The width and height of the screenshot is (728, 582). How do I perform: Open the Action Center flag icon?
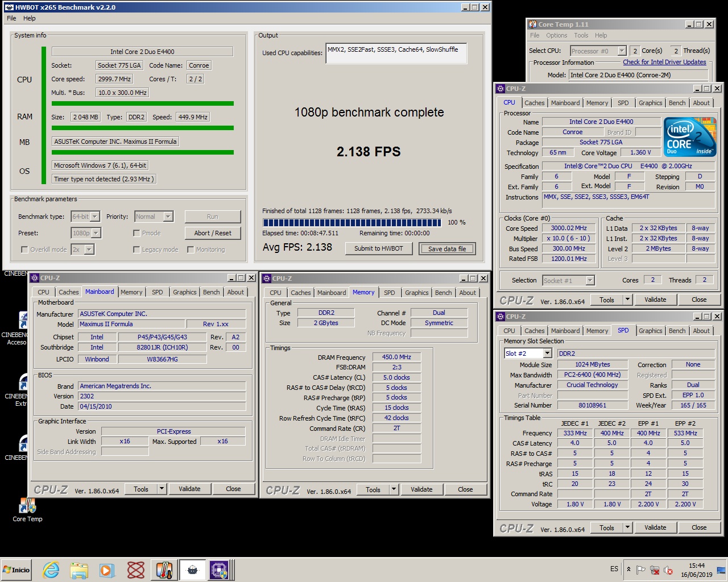click(x=641, y=569)
